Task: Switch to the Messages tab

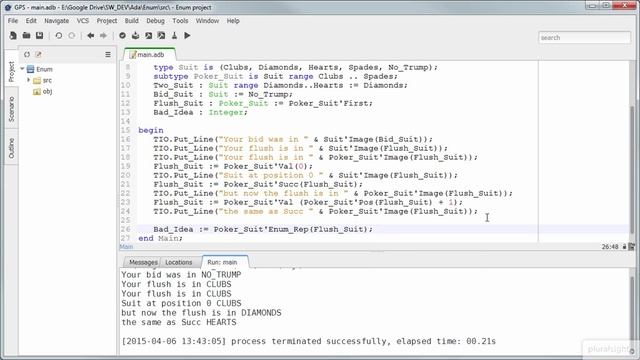Action: coord(142,262)
